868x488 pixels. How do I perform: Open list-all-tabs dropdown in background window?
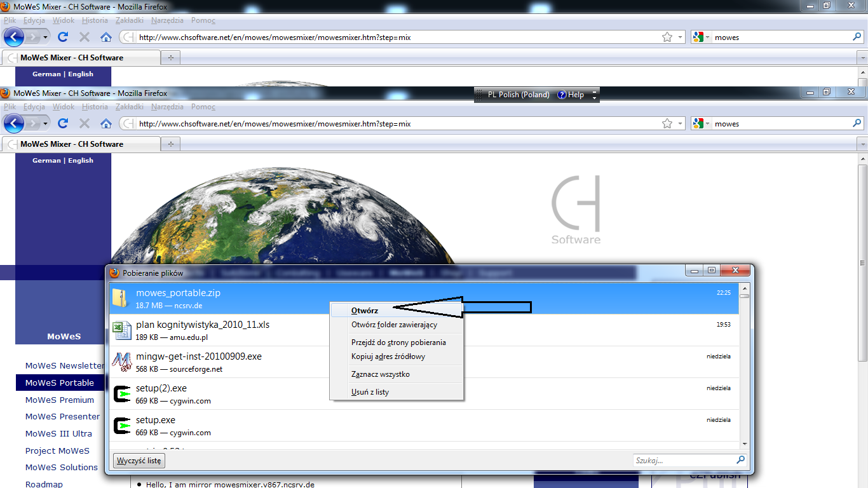[x=863, y=58]
